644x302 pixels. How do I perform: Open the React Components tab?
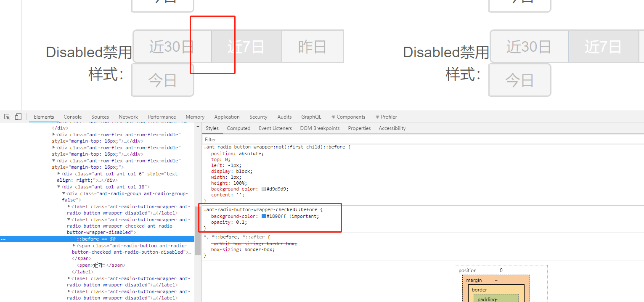pos(348,117)
